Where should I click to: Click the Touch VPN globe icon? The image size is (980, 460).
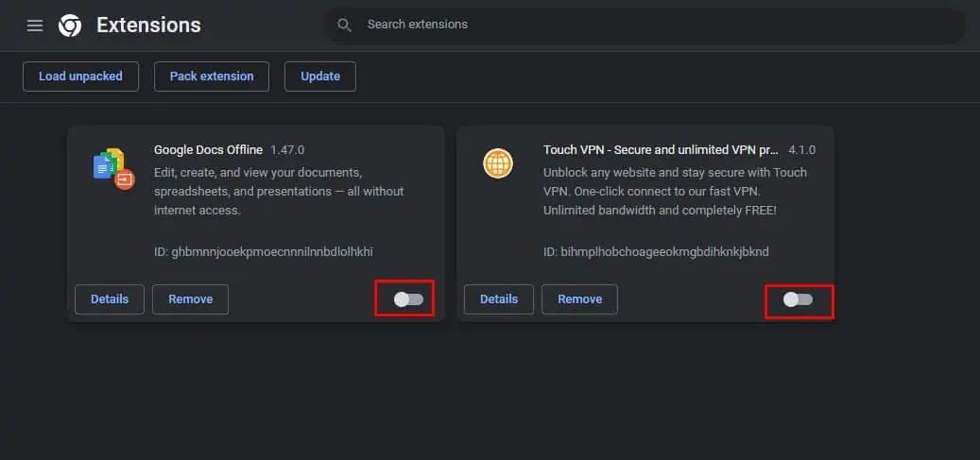pyautogui.click(x=498, y=163)
